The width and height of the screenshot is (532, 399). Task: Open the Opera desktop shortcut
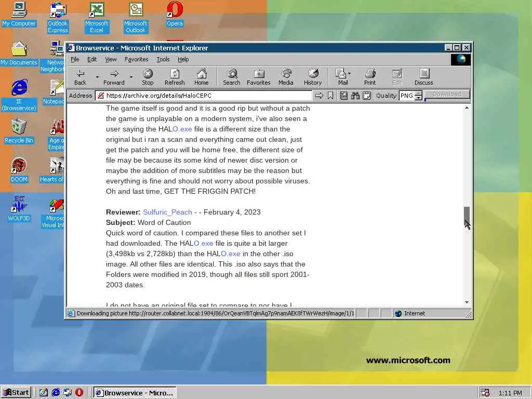(x=175, y=14)
